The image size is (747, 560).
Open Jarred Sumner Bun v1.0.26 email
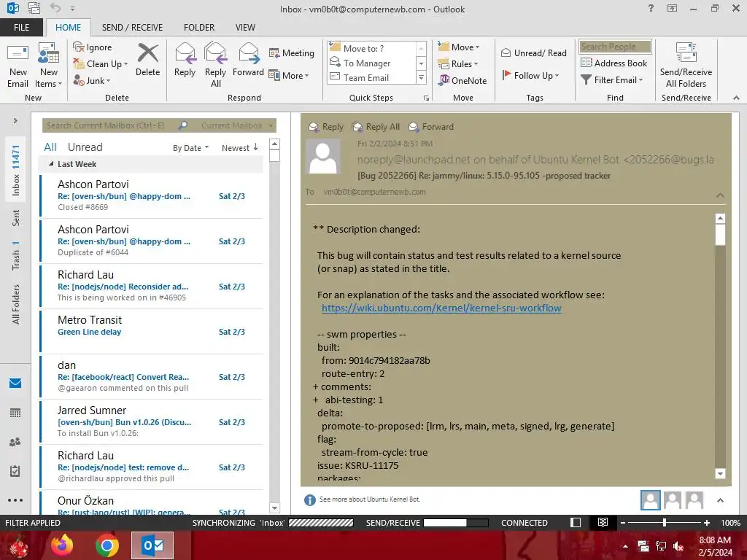point(152,422)
